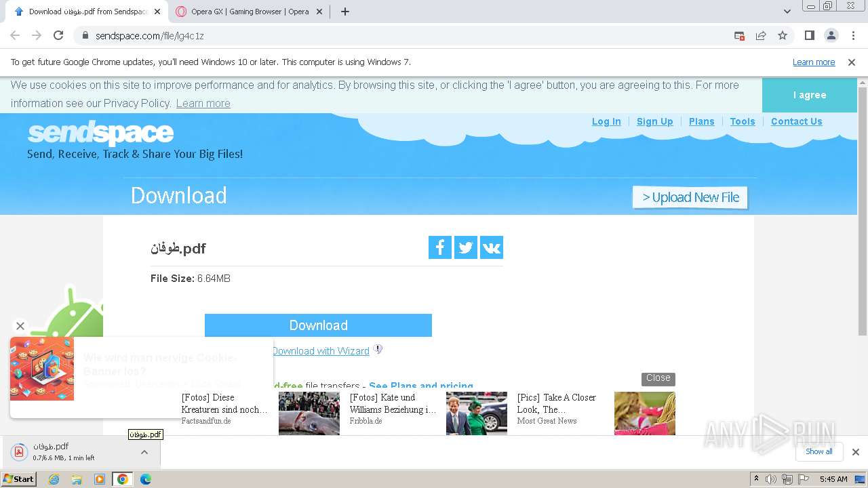Viewport: 868px width, 488px height.
Task: Open the volume control in system tray
Action: coord(771,479)
